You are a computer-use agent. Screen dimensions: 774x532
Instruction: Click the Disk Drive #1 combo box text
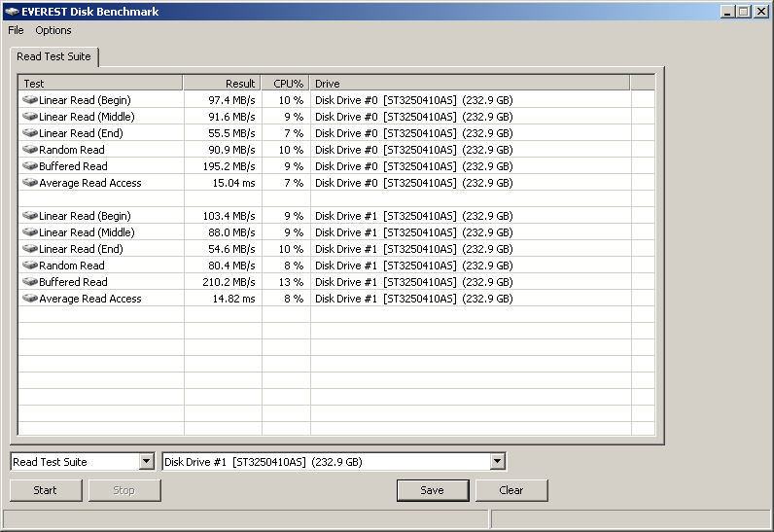pyautogui.click(x=264, y=462)
